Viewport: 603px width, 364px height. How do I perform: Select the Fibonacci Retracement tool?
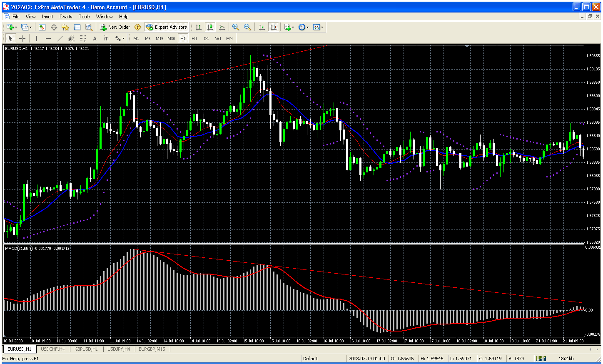coord(83,38)
